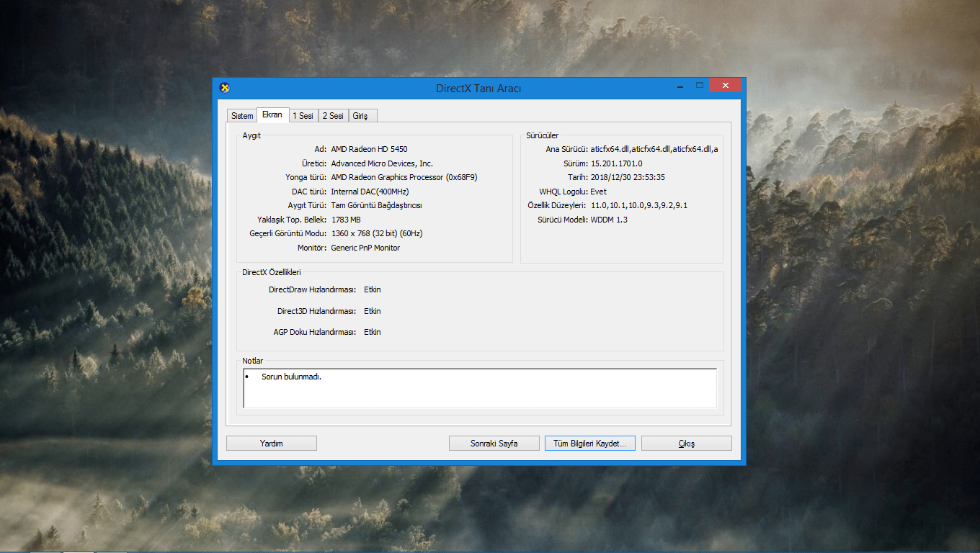Click the driver date '2018/12/30 23:53:35'

[628, 177]
